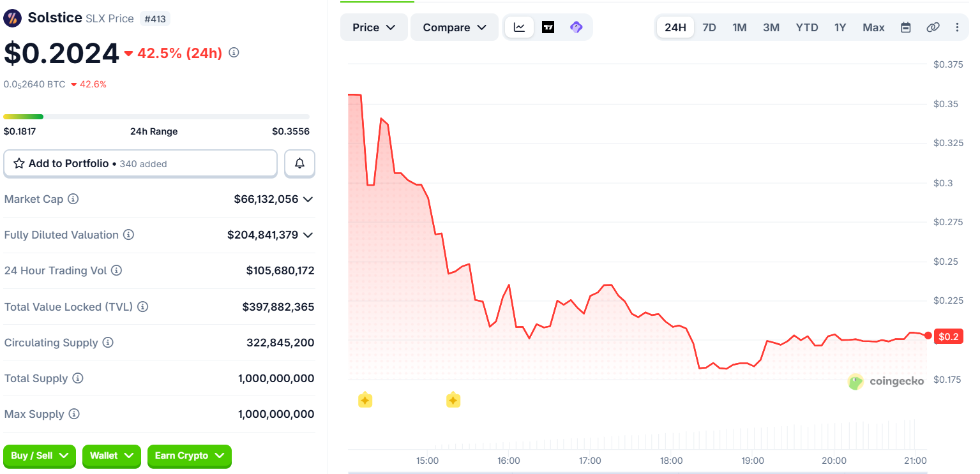Click the $397,882,365 TVL value
The width and height of the screenshot is (980, 474).
pos(278,307)
